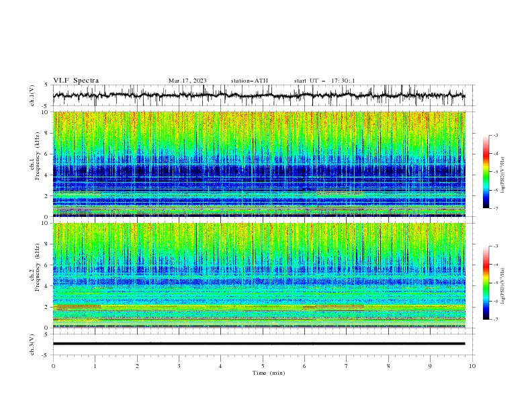The height and width of the screenshot is (411, 532).
Task: Click the 'Time (min)' axis title
Action: [269, 373]
